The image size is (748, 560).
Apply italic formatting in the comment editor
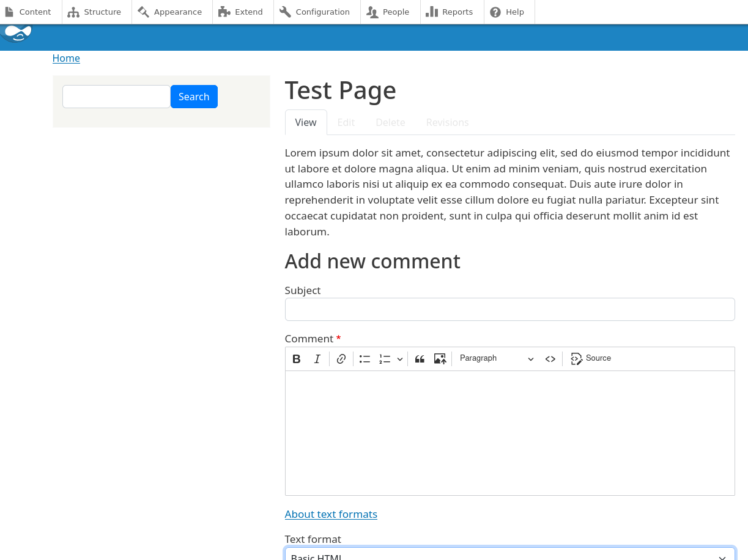pyautogui.click(x=317, y=359)
